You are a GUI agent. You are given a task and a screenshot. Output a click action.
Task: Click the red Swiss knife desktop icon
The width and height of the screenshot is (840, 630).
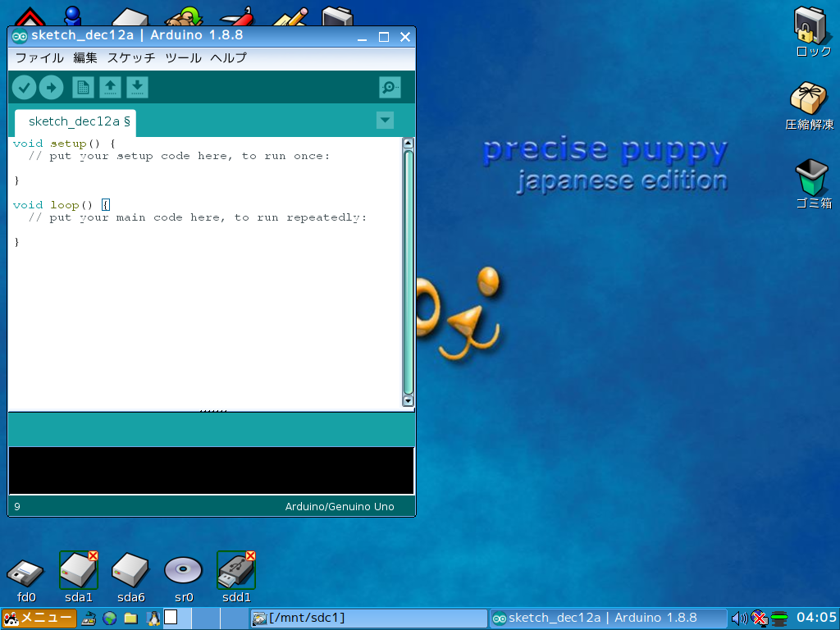pyautogui.click(x=237, y=17)
